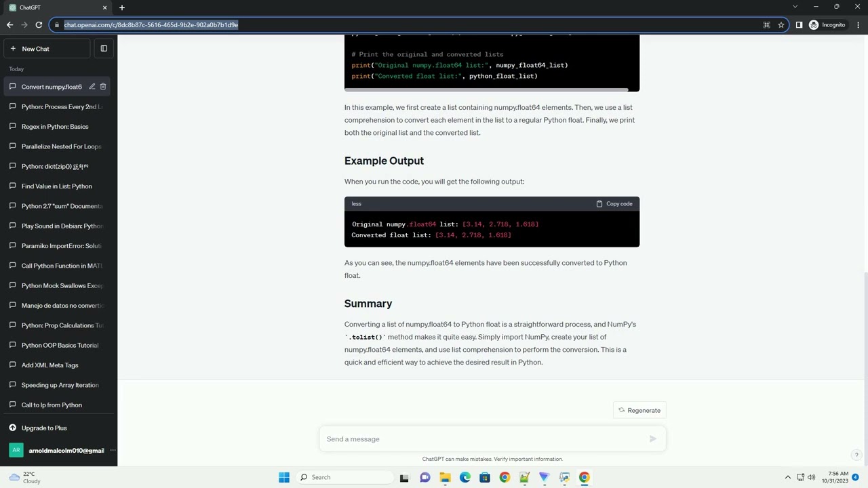
Task: Open the Convert numpy.float6 chat
Action: click(52, 87)
